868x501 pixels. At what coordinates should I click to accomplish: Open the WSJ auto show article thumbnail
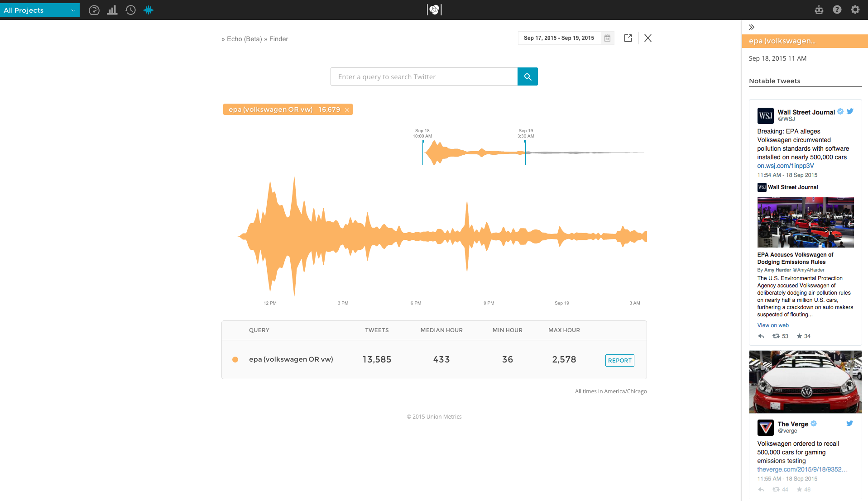tap(806, 222)
